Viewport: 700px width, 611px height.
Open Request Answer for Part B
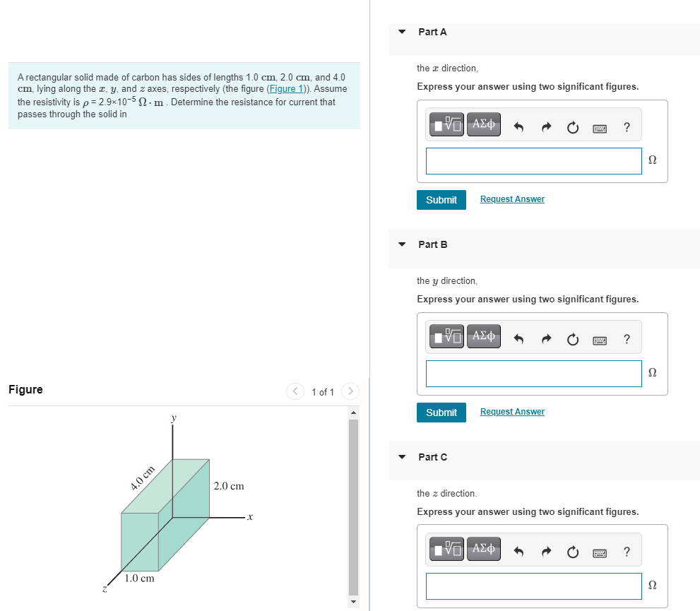(x=511, y=412)
